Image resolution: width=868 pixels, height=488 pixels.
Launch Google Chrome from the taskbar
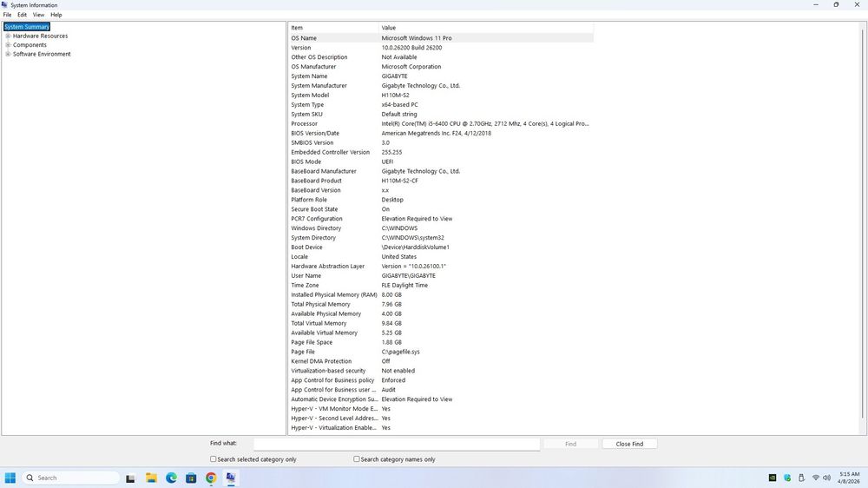pyautogui.click(x=211, y=478)
